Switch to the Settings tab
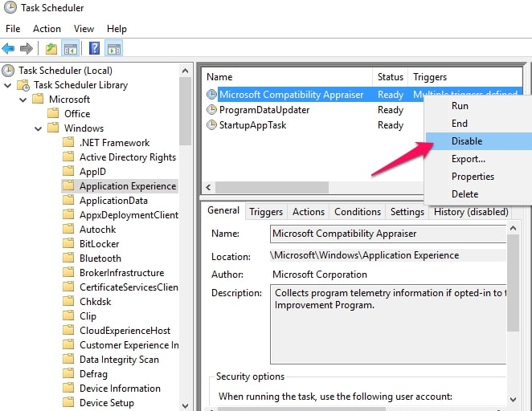Image resolution: width=532 pixels, height=411 pixels. click(x=407, y=212)
